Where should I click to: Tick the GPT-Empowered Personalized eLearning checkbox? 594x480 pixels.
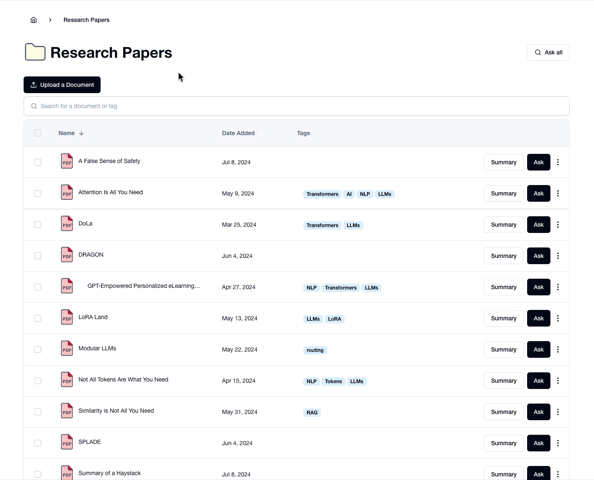[38, 287]
